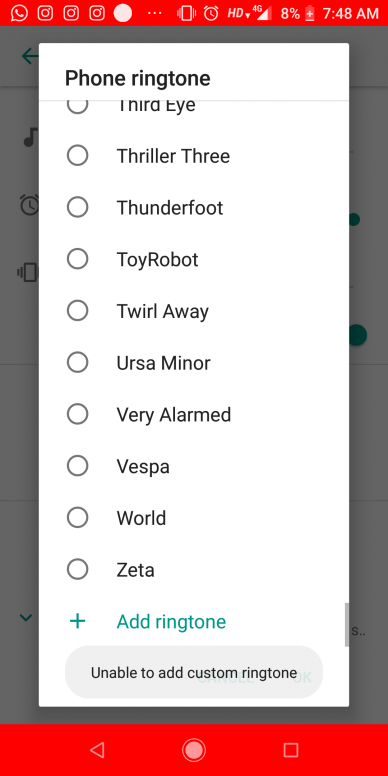Viewport: 388px width, 776px height.
Task: Tap the battery status icon
Action: pyautogui.click(x=310, y=13)
